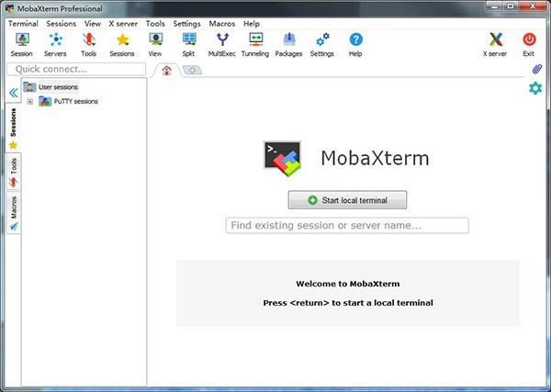The height and width of the screenshot is (392, 551).
Task: Collapse the sidebar with double-chevron icon
Action: click(x=14, y=93)
